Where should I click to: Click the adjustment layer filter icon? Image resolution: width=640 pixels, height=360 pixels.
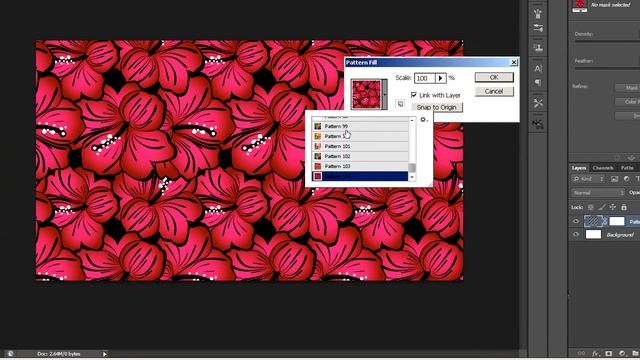(x=627, y=179)
